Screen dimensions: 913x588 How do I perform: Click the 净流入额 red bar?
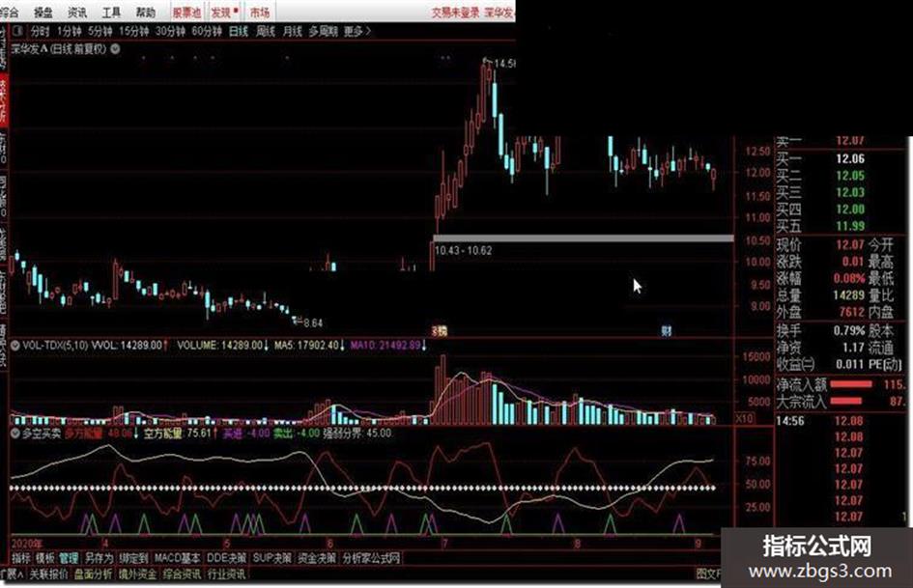pos(851,384)
